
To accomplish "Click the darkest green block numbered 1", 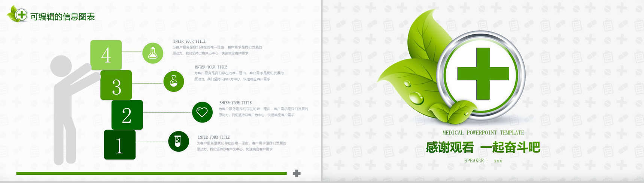I will [119, 145].
